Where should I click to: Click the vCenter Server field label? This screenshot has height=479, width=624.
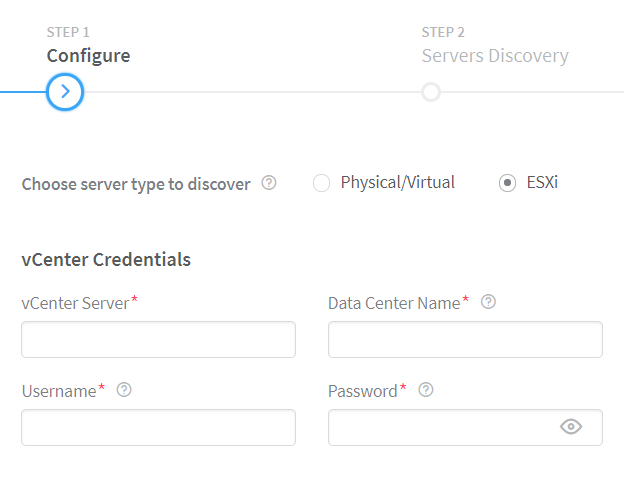(76, 303)
